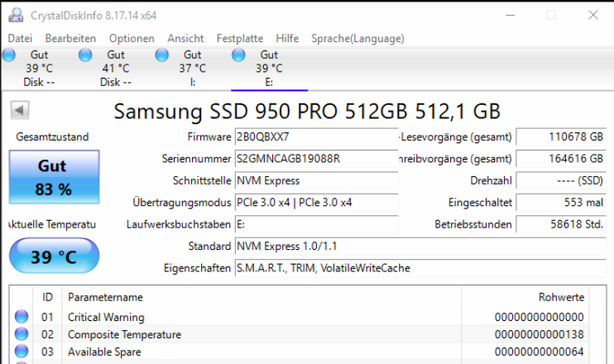Image resolution: width=614 pixels, height=364 pixels.
Task: Close the CrystalDiskInfo window
Action: pos(593,15)
